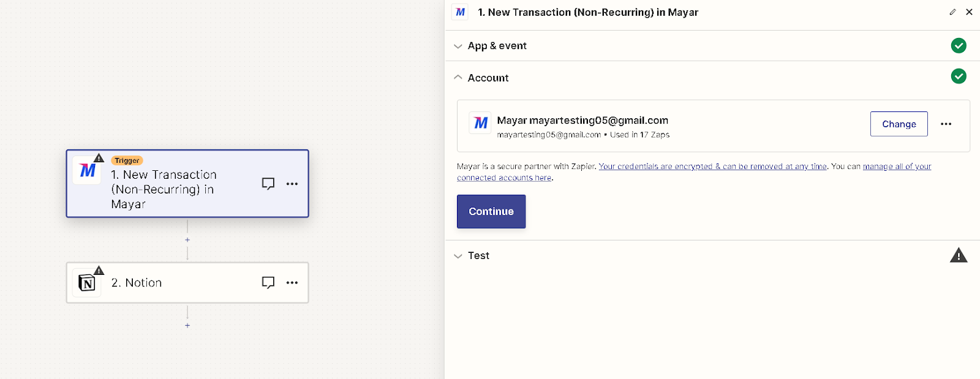Close the step editor panel
980x379 pixels.
coord(969,12)
